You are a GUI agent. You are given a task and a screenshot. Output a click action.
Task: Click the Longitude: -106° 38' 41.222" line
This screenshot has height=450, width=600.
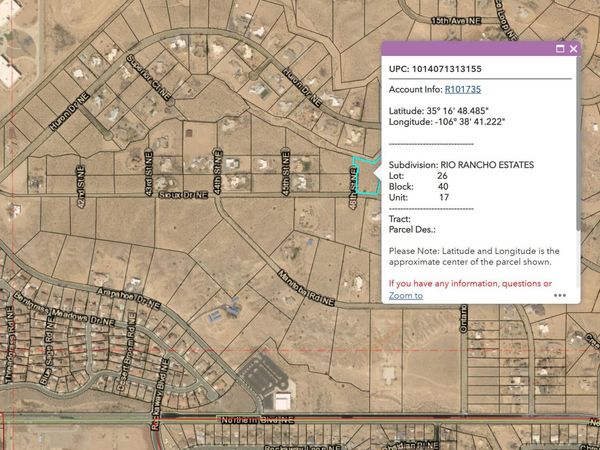[x=447, y=122]
